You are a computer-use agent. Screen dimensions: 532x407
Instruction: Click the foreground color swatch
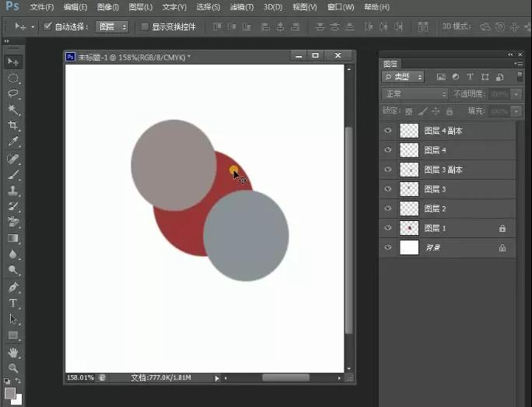9,393
